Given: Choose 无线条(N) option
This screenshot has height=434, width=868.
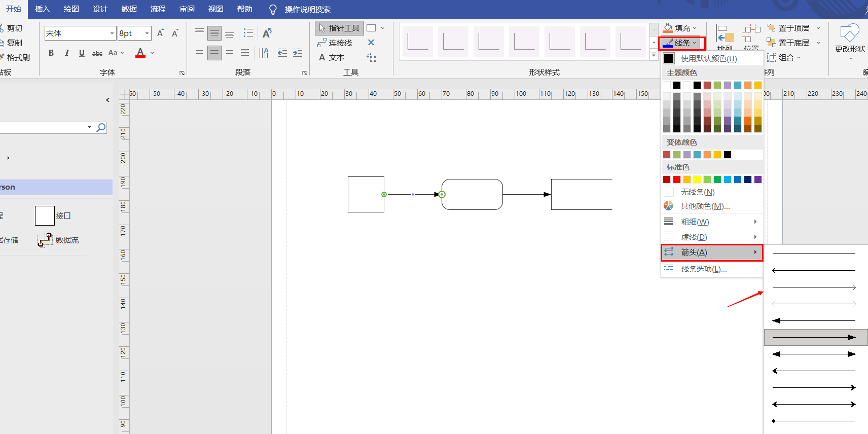Looking at the screenshot, I should click(x=712, y=192).
